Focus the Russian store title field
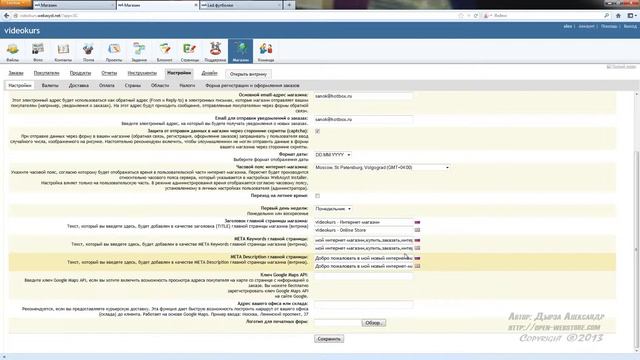Viewport: 640px width, 360px height. (363, 222)
